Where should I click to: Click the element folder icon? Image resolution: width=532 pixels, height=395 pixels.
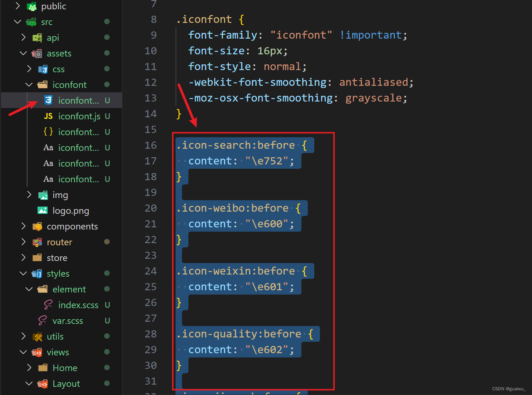[43, 289]
